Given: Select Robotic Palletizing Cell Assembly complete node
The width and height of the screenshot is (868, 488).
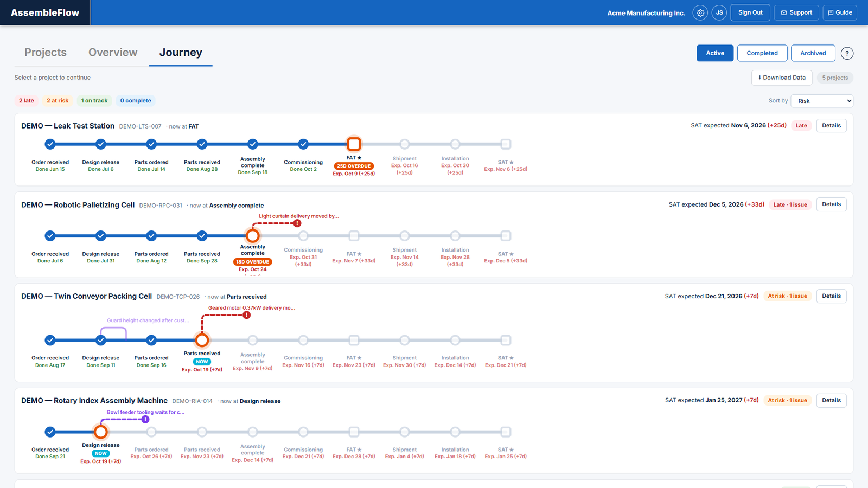Looking at the screenshot, I should tap(253, 236).
